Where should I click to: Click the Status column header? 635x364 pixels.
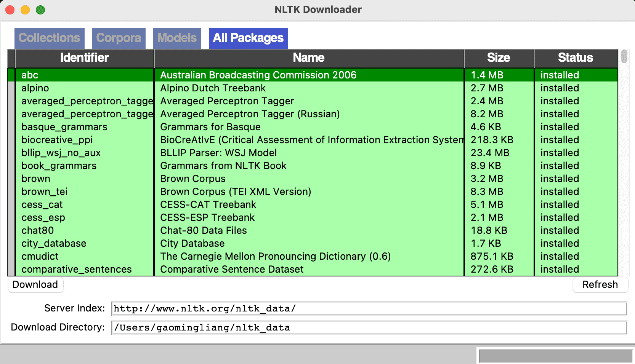(575, 58)
